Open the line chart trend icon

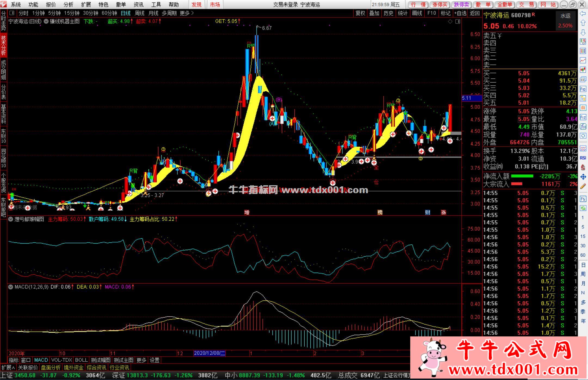click(x=583, y=60)
